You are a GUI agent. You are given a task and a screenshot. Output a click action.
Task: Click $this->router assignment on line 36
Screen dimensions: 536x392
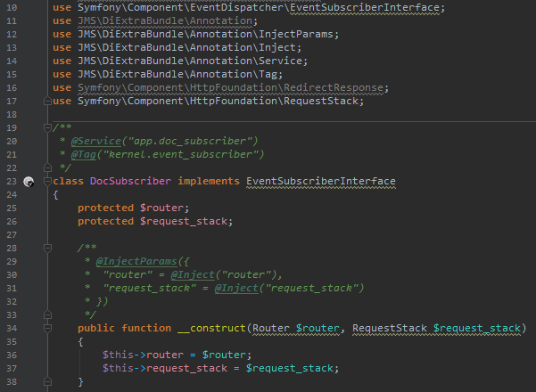click(177, 355)
